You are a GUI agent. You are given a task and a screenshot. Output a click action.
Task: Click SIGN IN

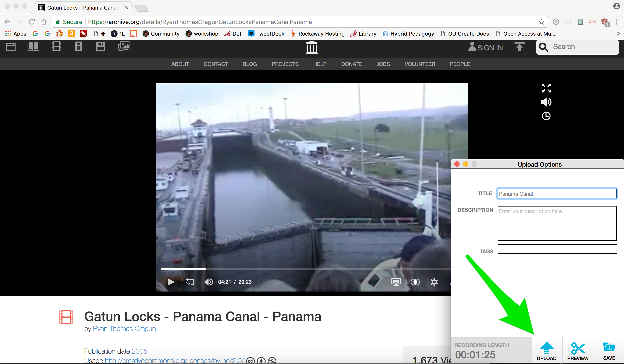tap(486, 47)
